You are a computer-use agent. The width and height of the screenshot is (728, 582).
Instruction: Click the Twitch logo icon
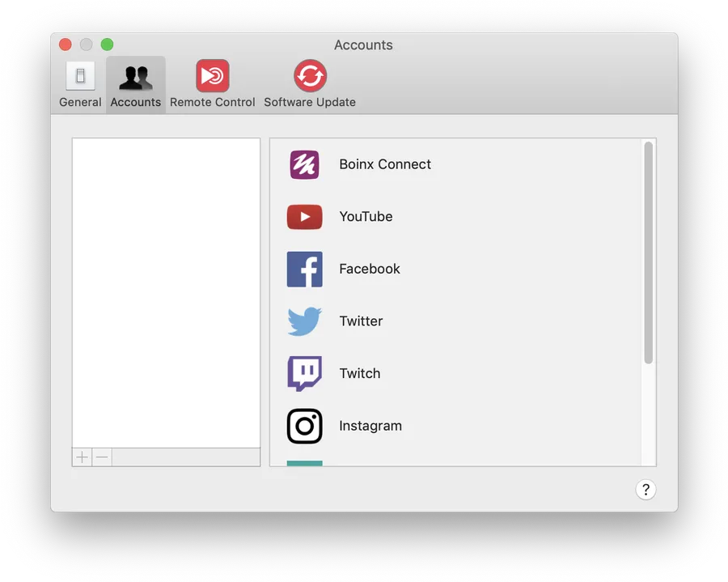(x=305, y=374)
